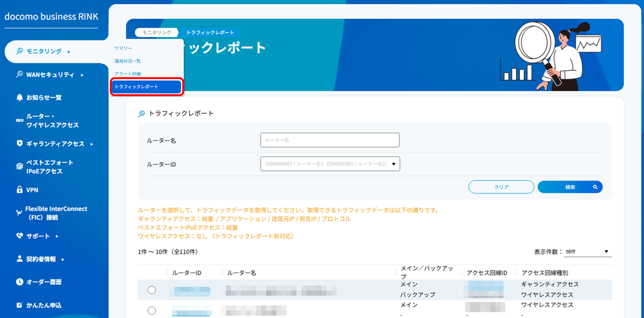Viewport: 644px width, 318px height.
Task: Click the サポート headset icon
Action: [20, 236]
